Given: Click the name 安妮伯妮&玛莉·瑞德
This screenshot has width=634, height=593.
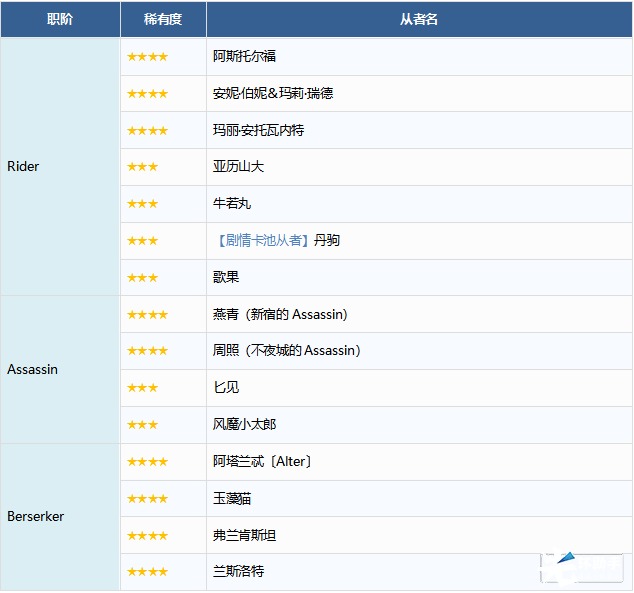Looking at the screenshot, I should click(x=273, y=94).
